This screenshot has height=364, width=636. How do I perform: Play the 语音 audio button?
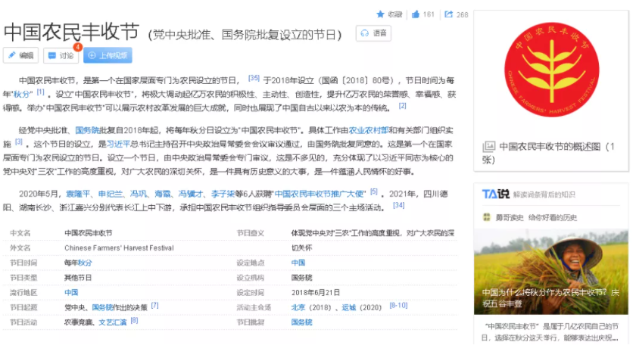[373, 33]
